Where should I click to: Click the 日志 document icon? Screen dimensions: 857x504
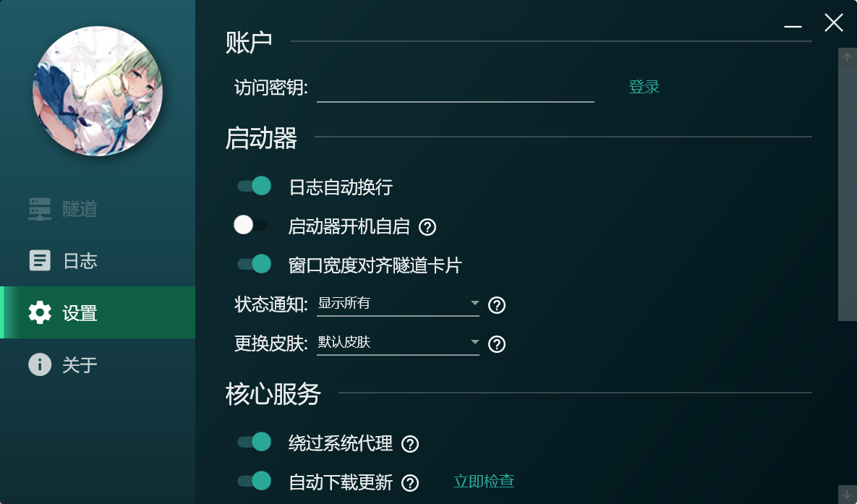pos(40,261)
